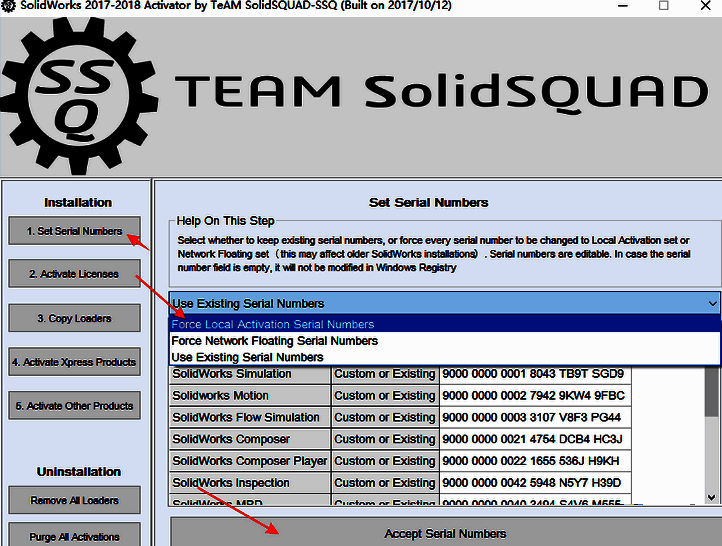Click the Accept Serial Numbers button
The image size is (722, 546).
coord(445,533)
